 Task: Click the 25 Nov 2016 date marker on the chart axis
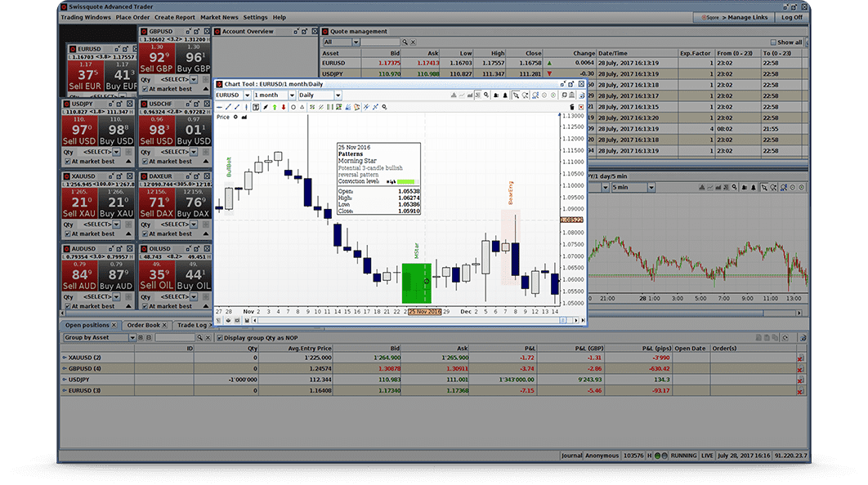[x=424, y=312]
